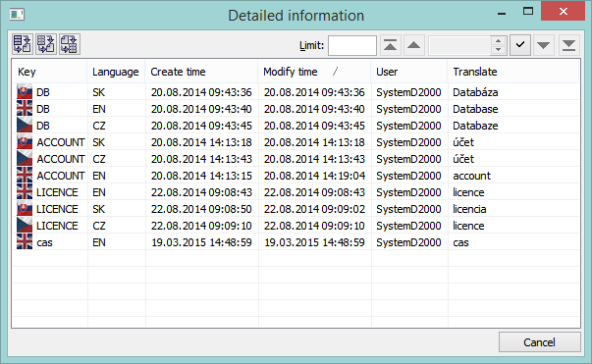The height and width of the screenshot is (364, 592).
Task: Click create time 20.08.2014 14:13:15
Action: pos(201,176)
